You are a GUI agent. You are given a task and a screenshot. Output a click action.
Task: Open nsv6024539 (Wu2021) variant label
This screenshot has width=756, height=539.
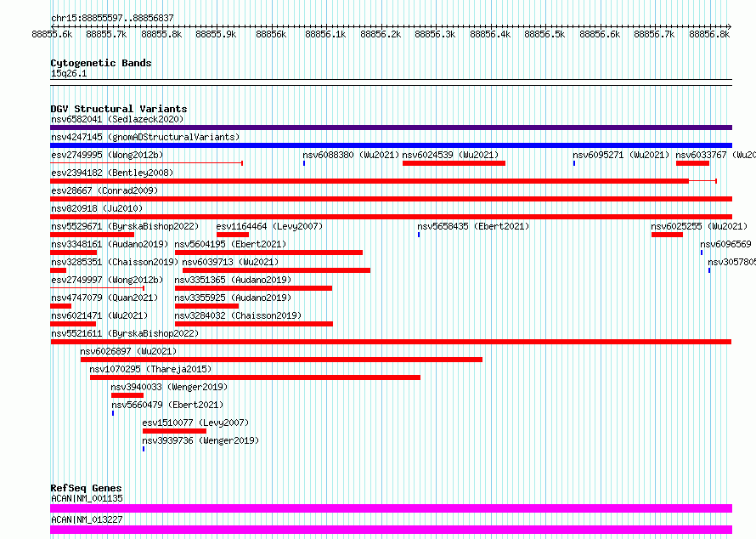450,155
